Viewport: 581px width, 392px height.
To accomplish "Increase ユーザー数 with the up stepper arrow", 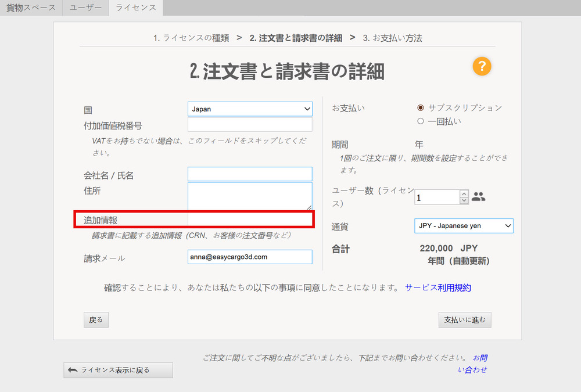I will (x=464, y=193).
